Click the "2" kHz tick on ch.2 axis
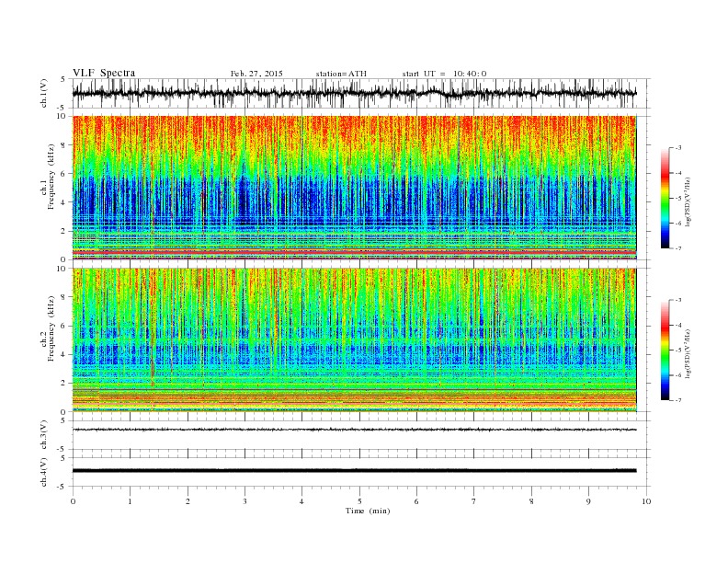The height and width of the screenshot is (563, 728). 63,384
